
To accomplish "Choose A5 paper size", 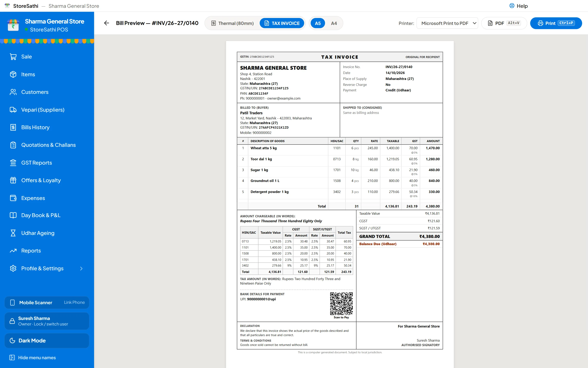I will [x=317, y=23].
